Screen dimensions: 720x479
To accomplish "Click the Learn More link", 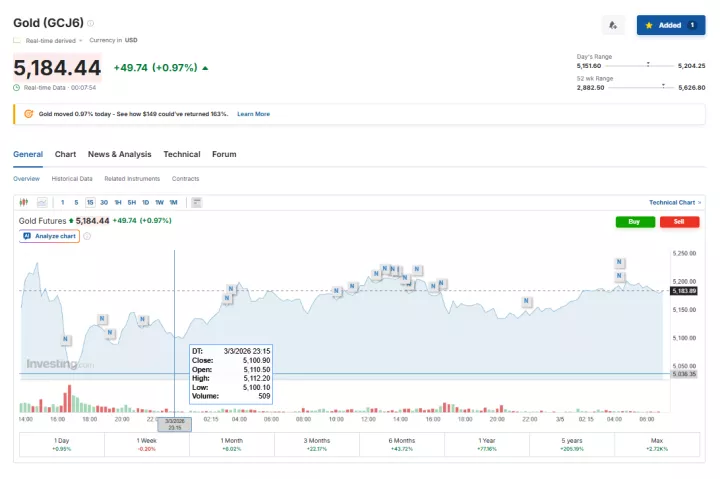I will pos(253,114).
